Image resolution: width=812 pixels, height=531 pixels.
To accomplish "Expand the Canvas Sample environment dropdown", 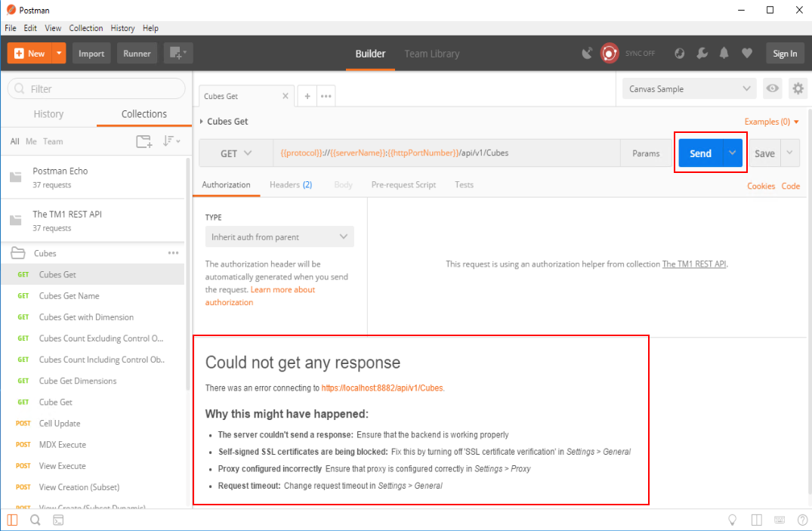I will [690, 89].
